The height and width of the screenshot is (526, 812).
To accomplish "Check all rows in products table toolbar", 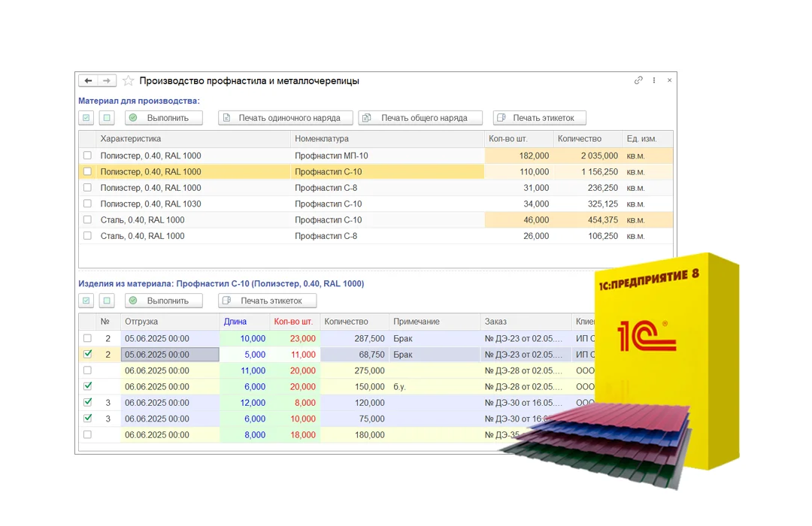I will pyautogui.click(x=86, y=301).
